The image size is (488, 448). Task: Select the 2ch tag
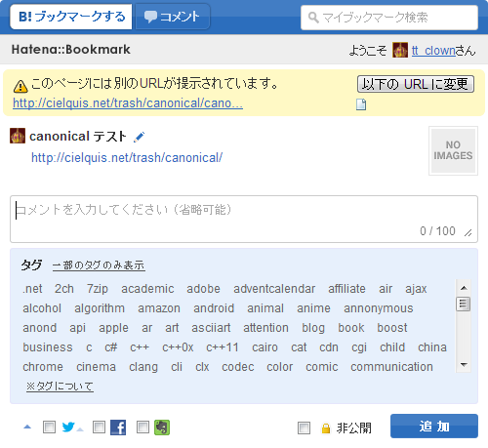click(64, 289)
